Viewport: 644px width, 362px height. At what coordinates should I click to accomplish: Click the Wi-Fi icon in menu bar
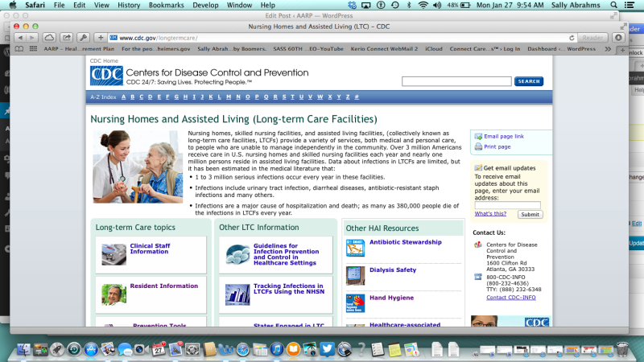tap(423, 6)
